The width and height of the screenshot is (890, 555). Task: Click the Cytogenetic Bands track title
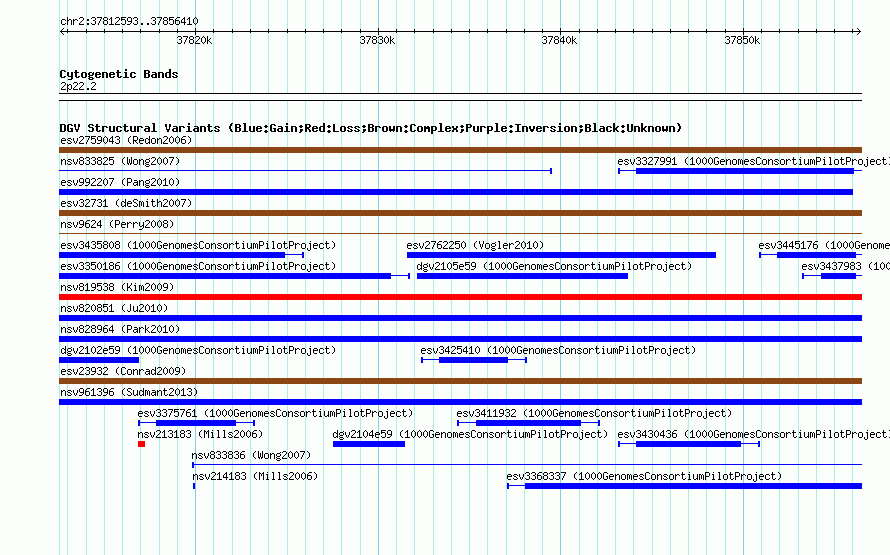point(119,74)
